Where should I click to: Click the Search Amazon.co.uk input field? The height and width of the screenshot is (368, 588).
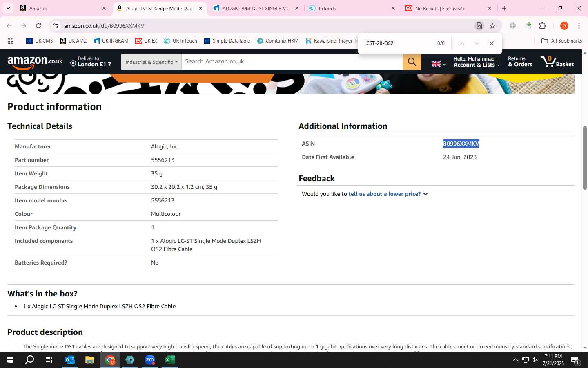[x=292, y=62]
